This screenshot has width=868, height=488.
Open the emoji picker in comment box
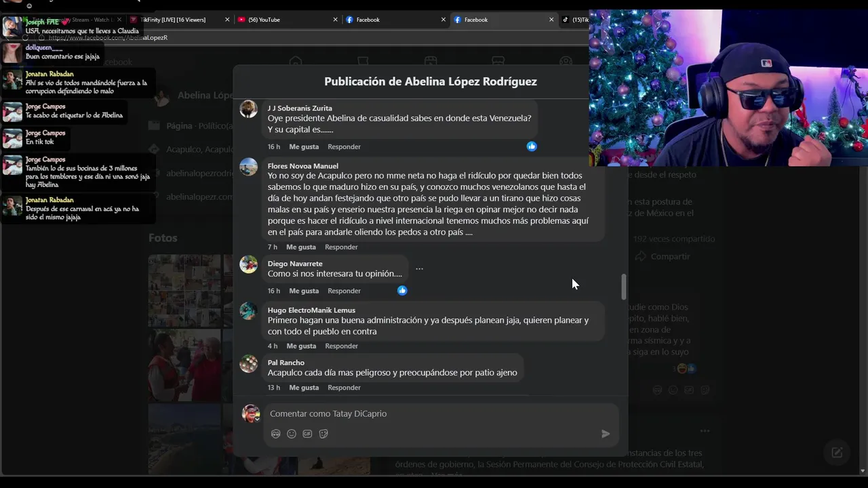[x=292, y=434]
